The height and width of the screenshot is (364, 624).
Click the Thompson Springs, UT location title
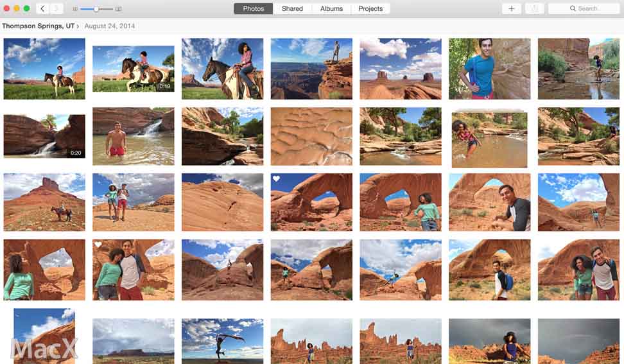pyautogui.click(x=38, y=26)
